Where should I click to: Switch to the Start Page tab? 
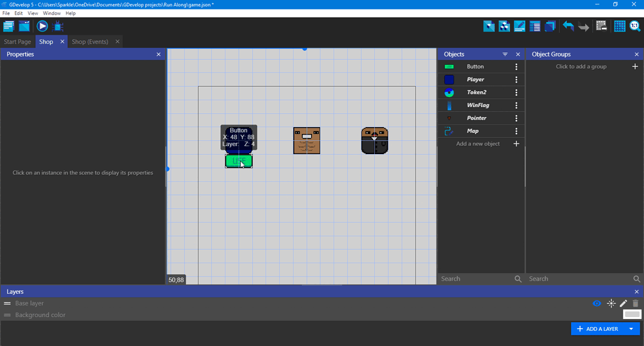coord(18,42)
